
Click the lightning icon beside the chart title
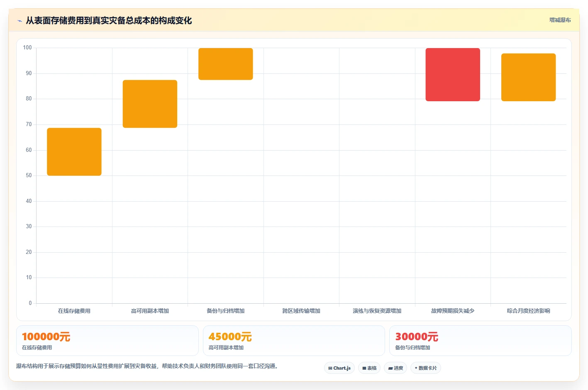pyautogui.click(x=20, y=21)
